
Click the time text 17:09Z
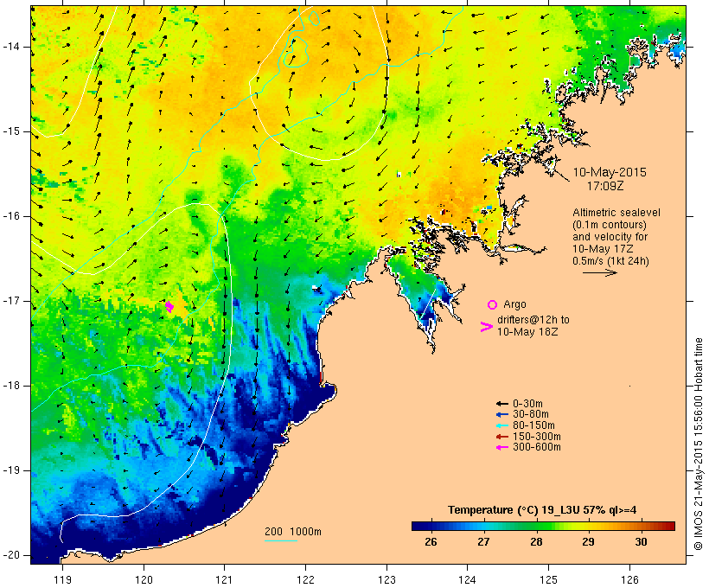coord(605,186)
